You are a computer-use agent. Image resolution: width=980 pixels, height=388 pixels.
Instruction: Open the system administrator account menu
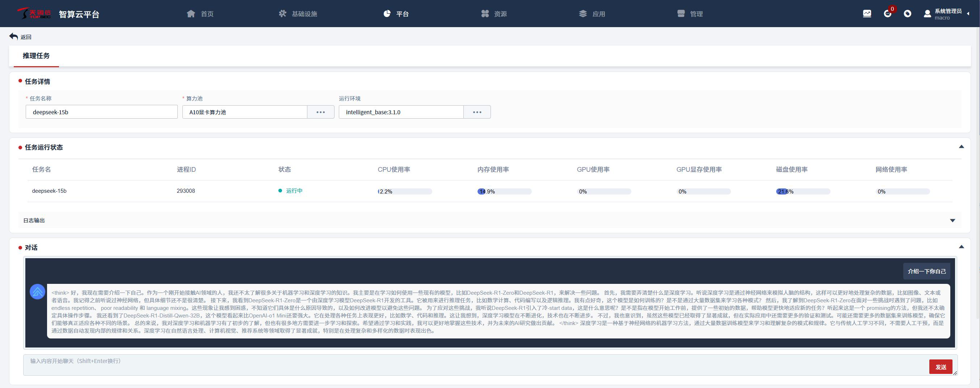tap(948, 14)
